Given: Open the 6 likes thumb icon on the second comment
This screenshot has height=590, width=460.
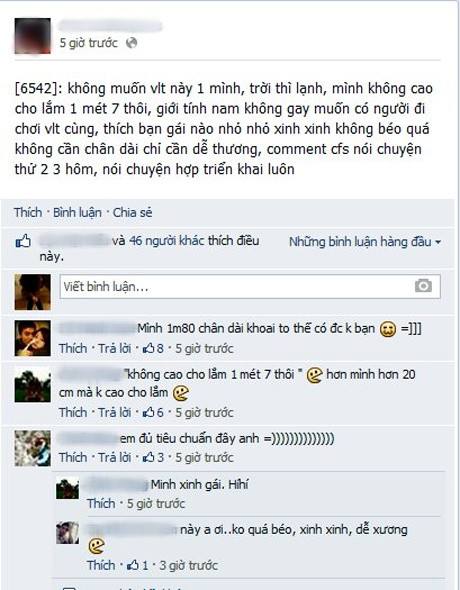Looking at the screenshot, I should pos(148,413).
